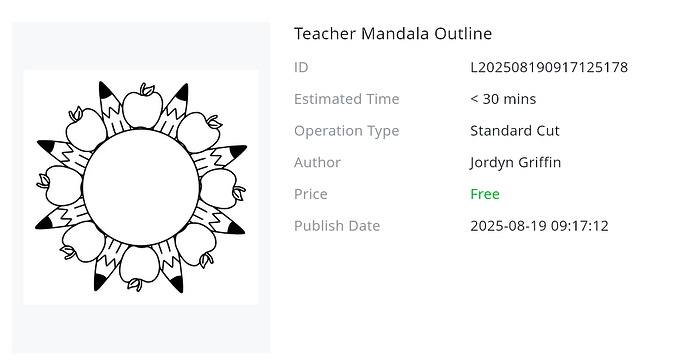
Task: Click the blank circle in mandala center
Action: pos(141,187)
